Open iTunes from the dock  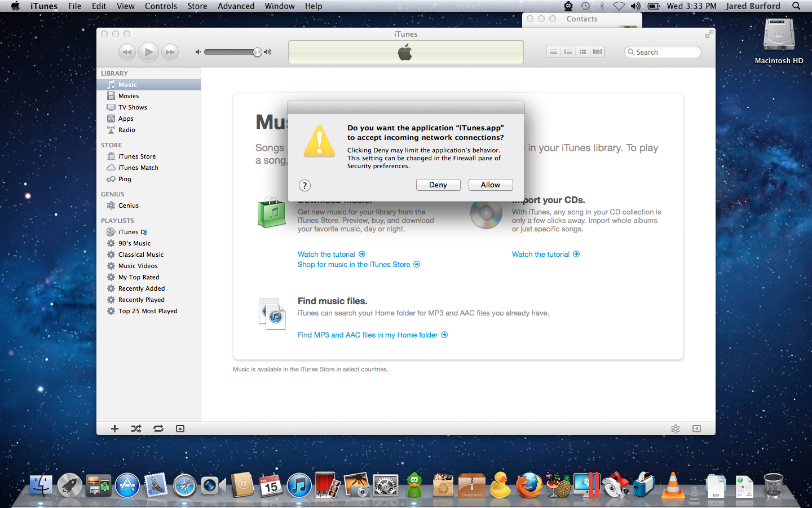pyautogui.click(x=299, y=485)
